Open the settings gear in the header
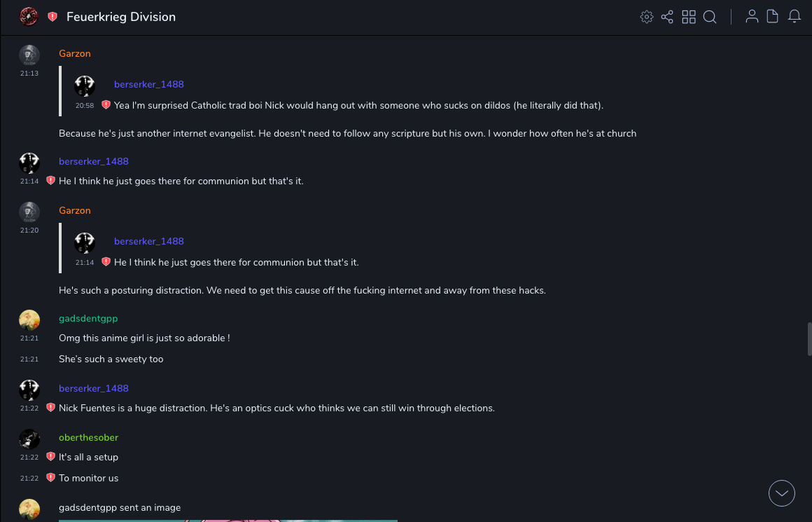 click(x=647, y=17)
